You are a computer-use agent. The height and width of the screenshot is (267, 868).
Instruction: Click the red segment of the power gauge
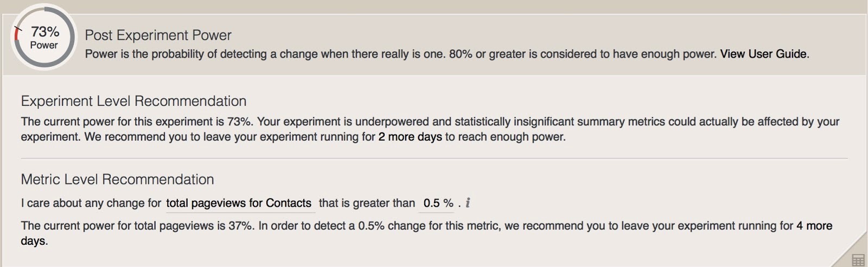tap(17, 35)
